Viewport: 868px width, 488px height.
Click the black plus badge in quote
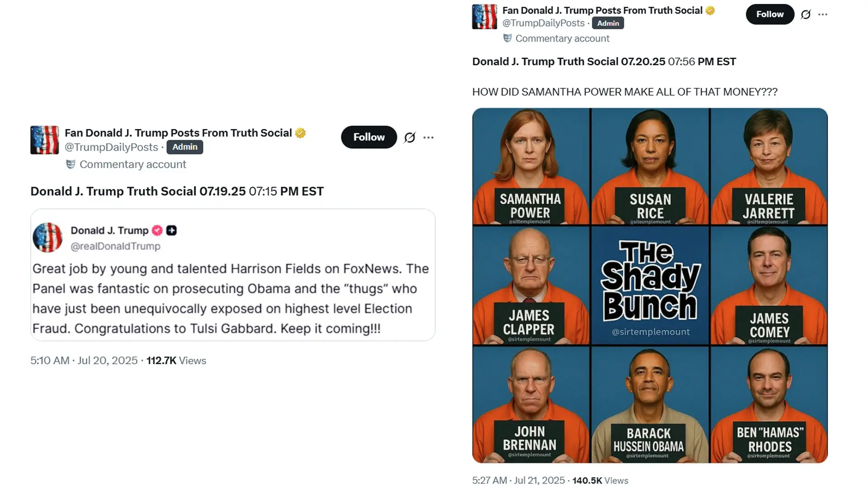(x=171, y=230)
